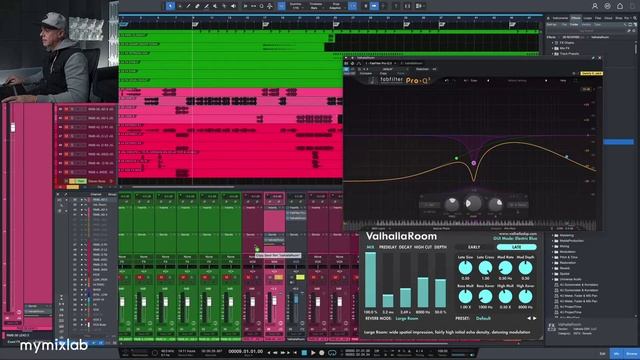Click the yellow bypass button on the mixer channel
The width and height of the screenshot is (640, 360).
[300, 277]
